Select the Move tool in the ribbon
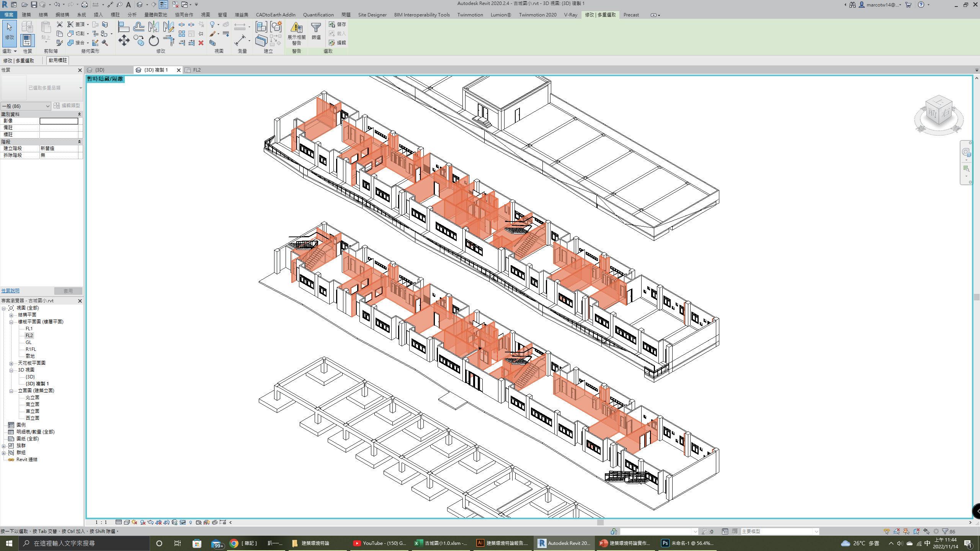Viewport: 980px width, 551px height. (x=124, y=41)
